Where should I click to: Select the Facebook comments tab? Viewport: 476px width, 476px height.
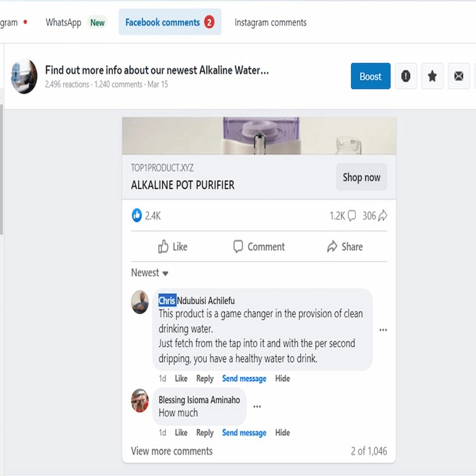[x=170, y=22]
